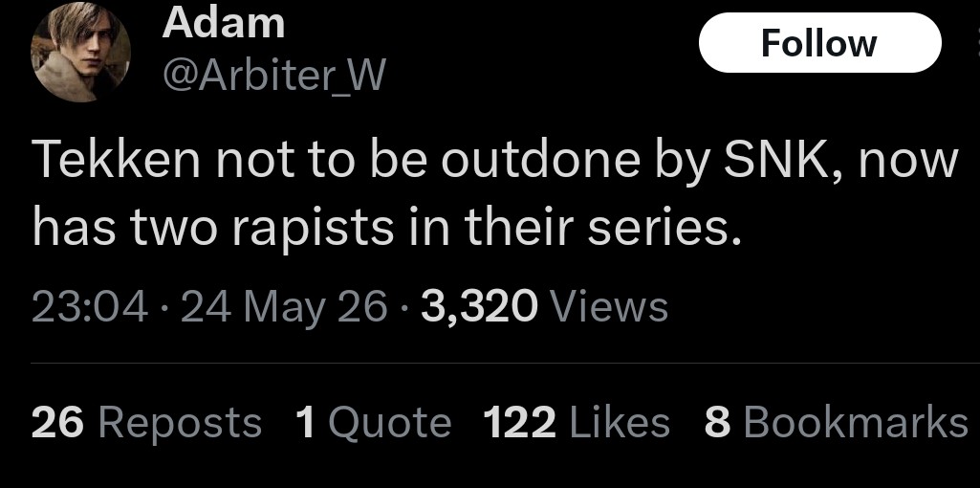Follow the account with the Follow button
This screenshot has width=980, height=488.
[x=819, y=42]
